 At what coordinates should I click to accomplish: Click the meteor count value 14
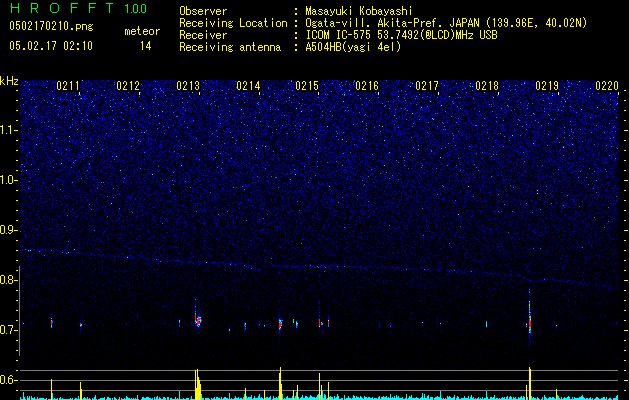pyautogui.click(x=146, y=46)
